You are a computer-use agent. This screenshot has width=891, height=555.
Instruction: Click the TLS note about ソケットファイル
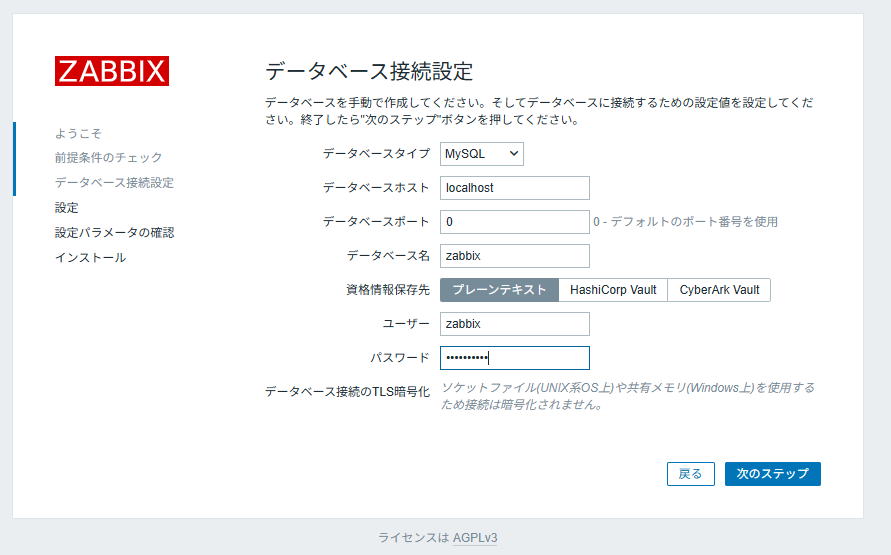[628, 396]
